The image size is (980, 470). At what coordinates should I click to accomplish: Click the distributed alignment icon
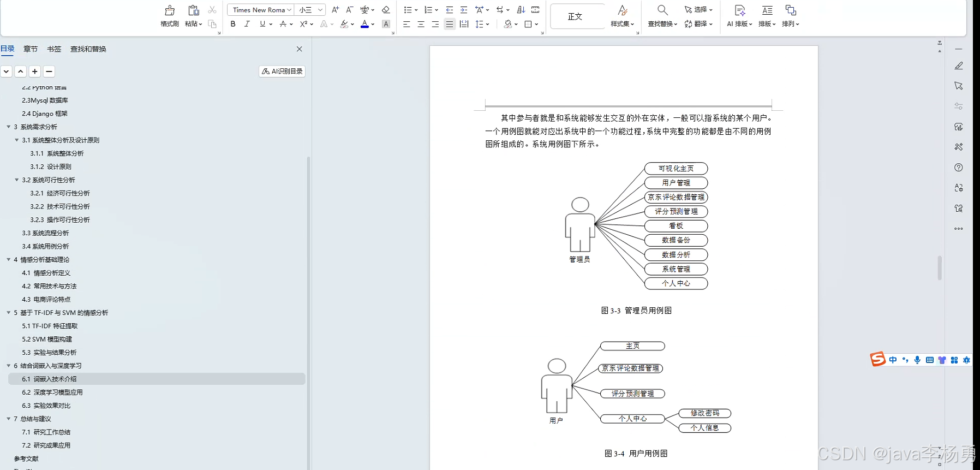point(464,24)
